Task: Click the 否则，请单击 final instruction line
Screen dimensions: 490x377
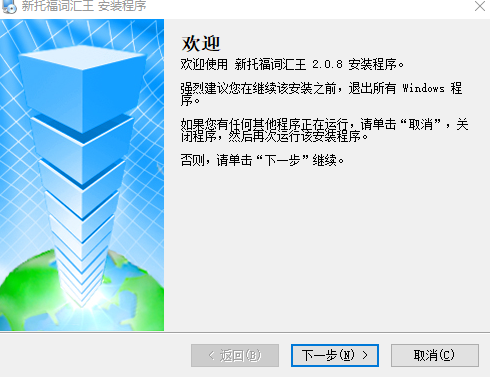Action: coord(262,161)
